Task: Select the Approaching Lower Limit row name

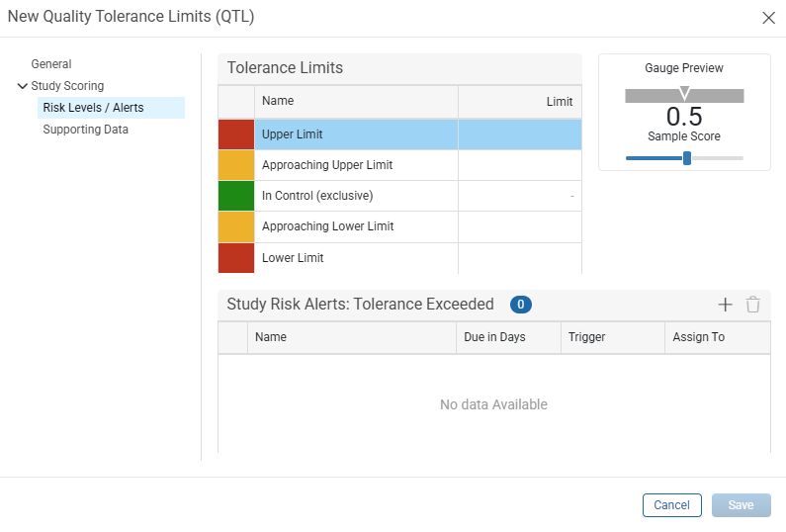Action: coord(328,226)
